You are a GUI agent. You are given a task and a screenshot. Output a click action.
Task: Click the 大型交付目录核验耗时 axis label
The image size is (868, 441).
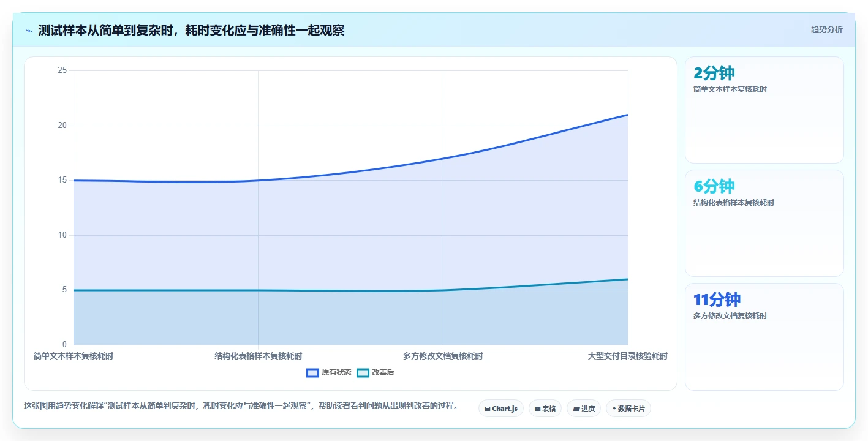628,356
